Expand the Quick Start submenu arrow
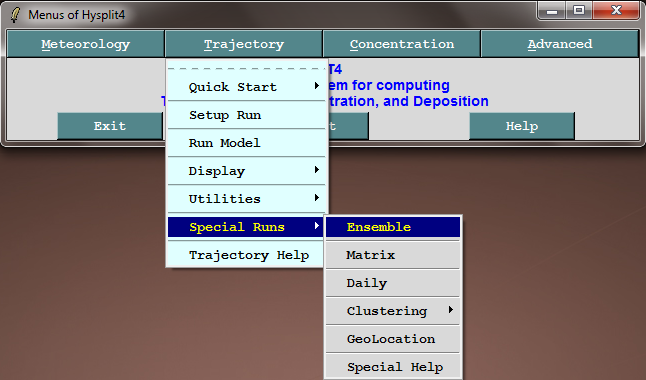Viewport: 646px width, 380px height. 316,86
